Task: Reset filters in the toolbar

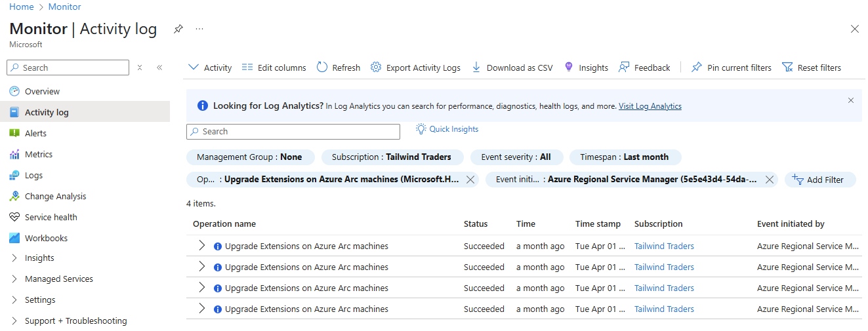Action: 812,68
